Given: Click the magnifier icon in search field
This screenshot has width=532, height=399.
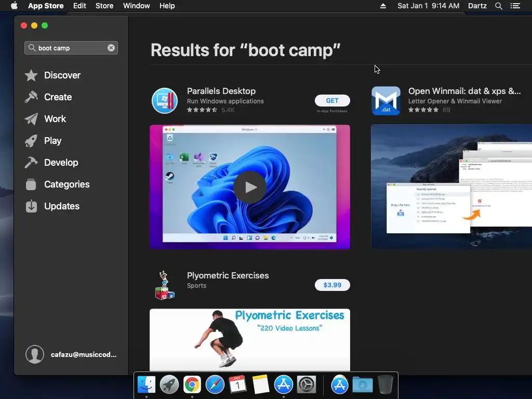Looking at the screenshot, I should point(32,48).
